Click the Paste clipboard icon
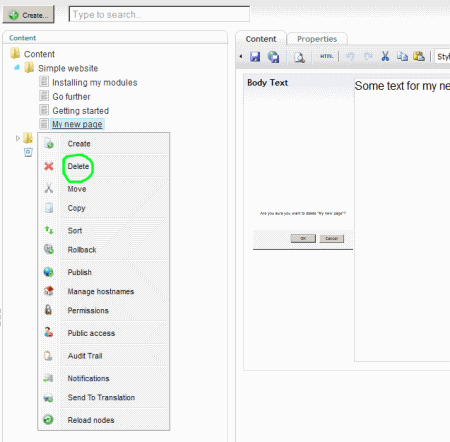 pyautogui.click(x=419, y=56)
